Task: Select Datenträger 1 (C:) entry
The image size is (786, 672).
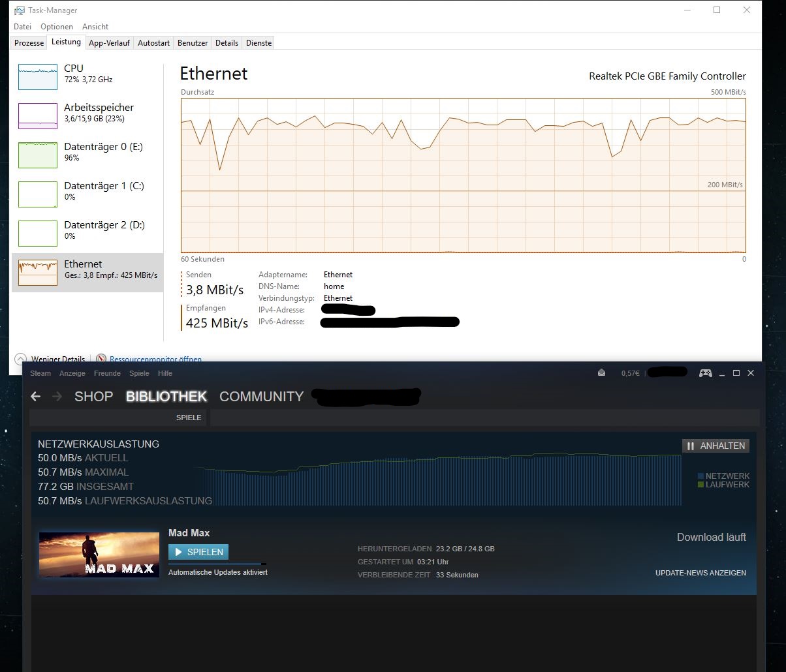Action: [87, 194]
